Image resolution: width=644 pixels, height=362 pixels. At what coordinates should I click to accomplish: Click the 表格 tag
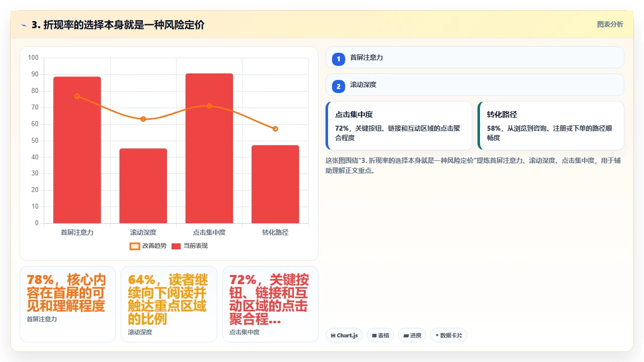point(380,335)
